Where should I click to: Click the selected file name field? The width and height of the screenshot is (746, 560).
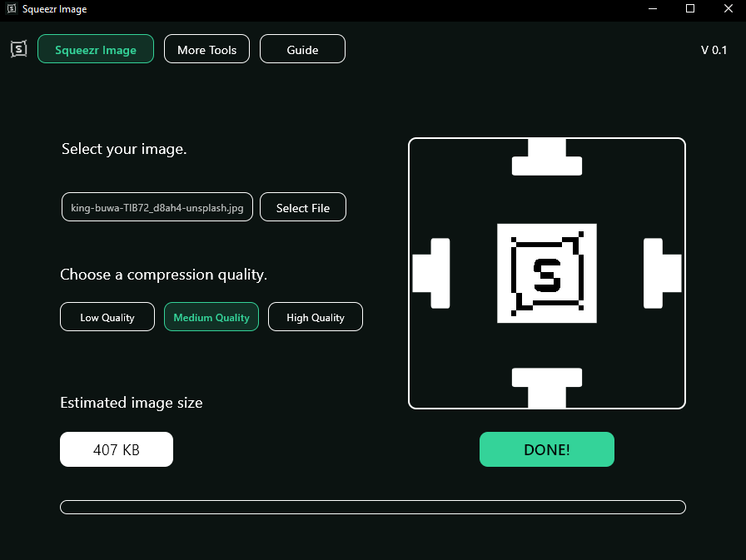(157, 207)
